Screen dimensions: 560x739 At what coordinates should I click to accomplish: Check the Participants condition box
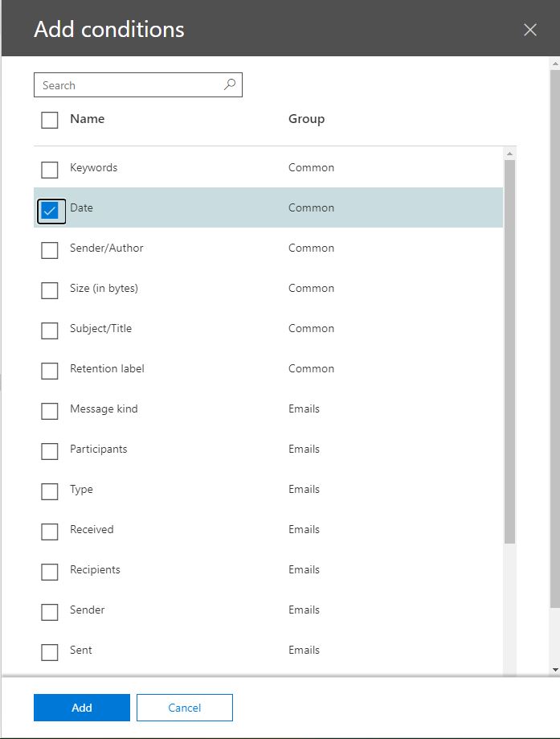click(50, 451)
